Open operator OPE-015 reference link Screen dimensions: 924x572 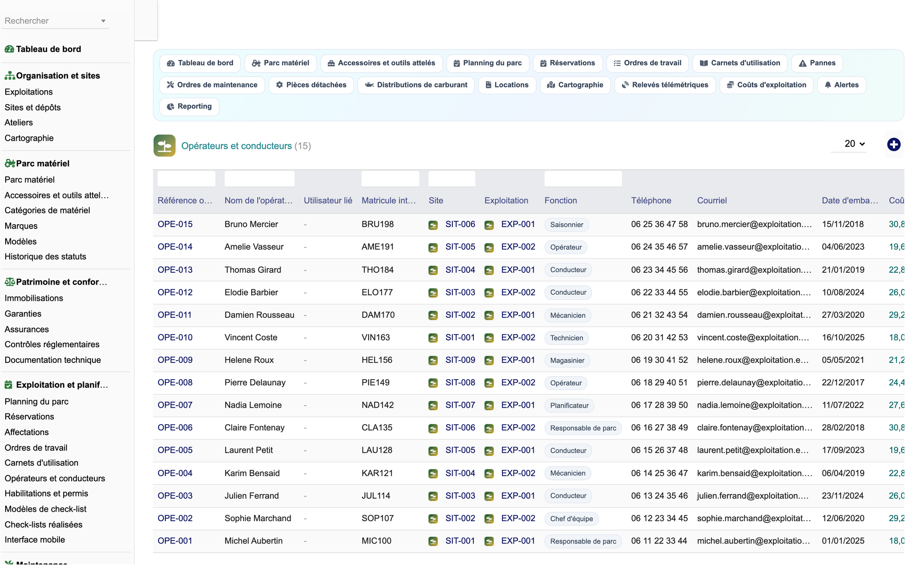(175, 224)
